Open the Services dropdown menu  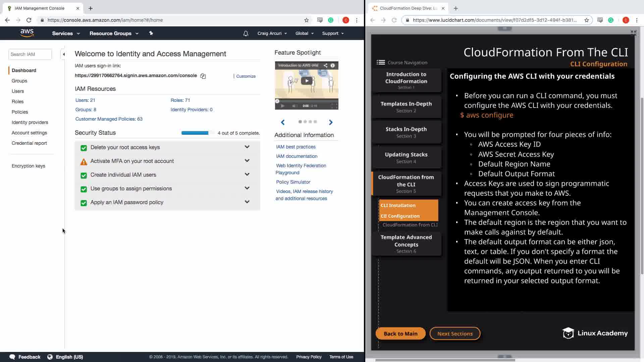(66, 34)
